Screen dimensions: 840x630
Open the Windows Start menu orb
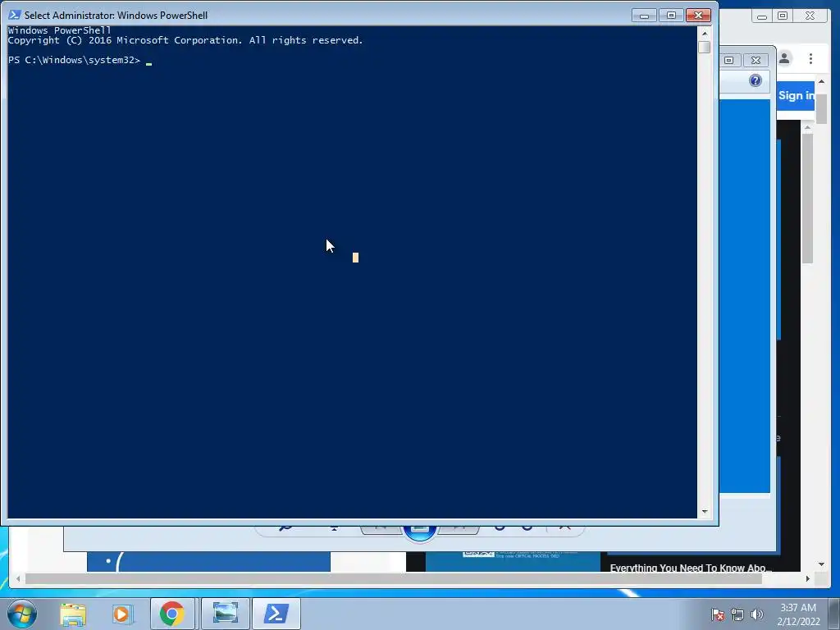[22, 614]
